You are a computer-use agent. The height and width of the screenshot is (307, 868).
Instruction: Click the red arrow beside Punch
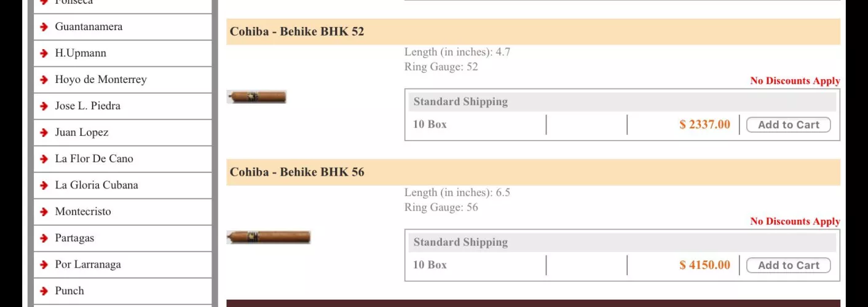(x=44, y=291)
